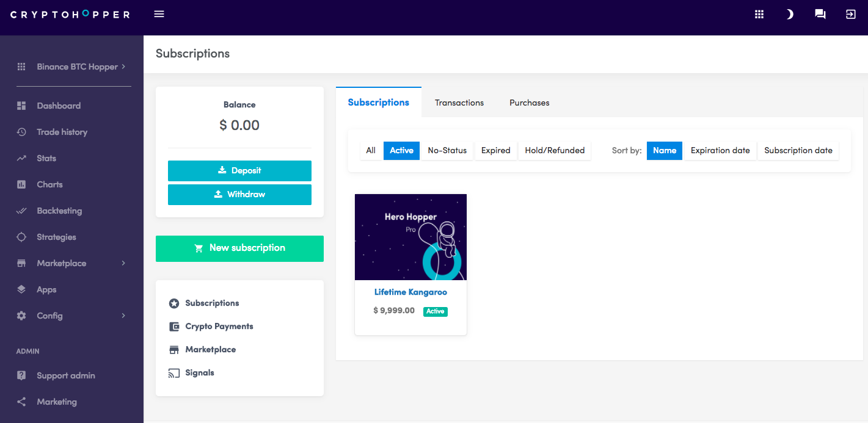Viewport: 868px width, 423px height.
Task: Select the Active status filter
Action: pos(401,151)
